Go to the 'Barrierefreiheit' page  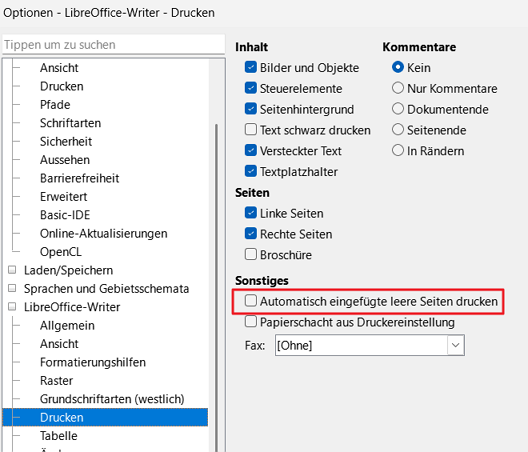(x=79, y=178)
